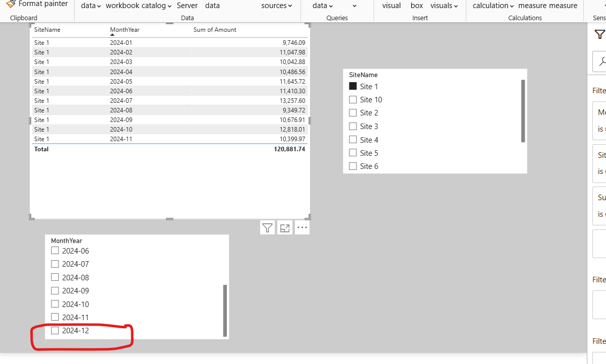
Task: Select the 11,047.98 amount cell
Action: click(x=292, y=52)
